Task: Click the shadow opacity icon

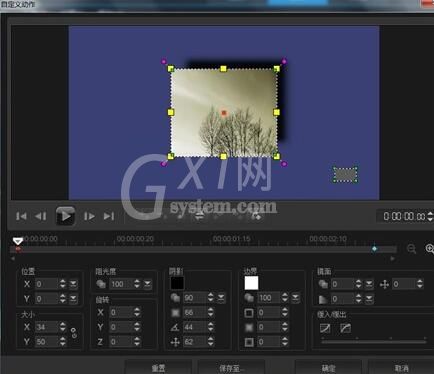Action: (x=175, y=298)
